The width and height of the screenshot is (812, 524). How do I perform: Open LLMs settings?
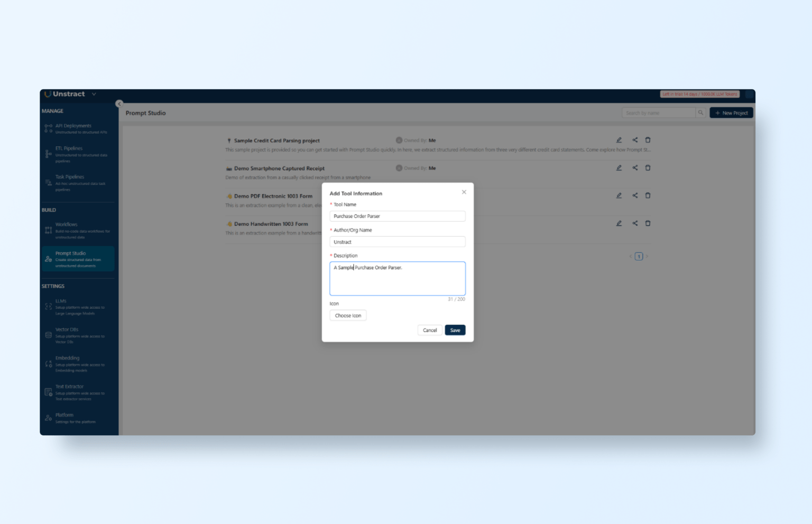coord(78,307)
